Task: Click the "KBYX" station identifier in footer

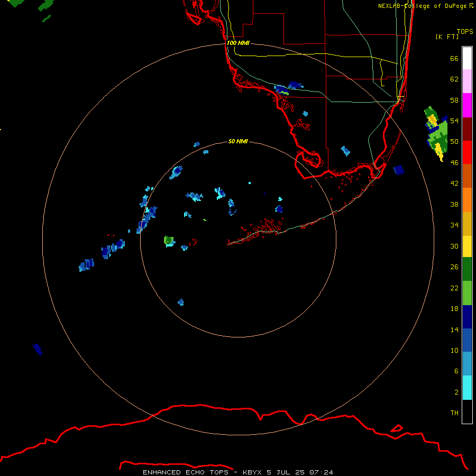Action: click(x=253, y=472)
